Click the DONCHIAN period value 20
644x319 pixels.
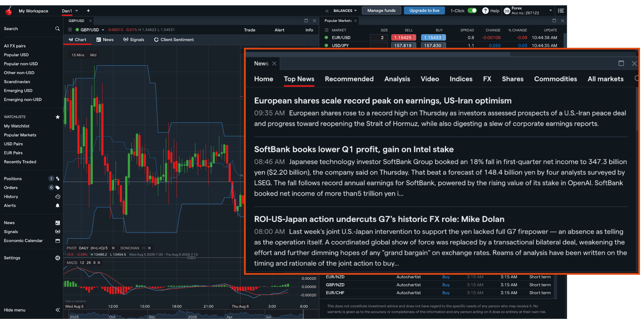(x=144, y=248)
